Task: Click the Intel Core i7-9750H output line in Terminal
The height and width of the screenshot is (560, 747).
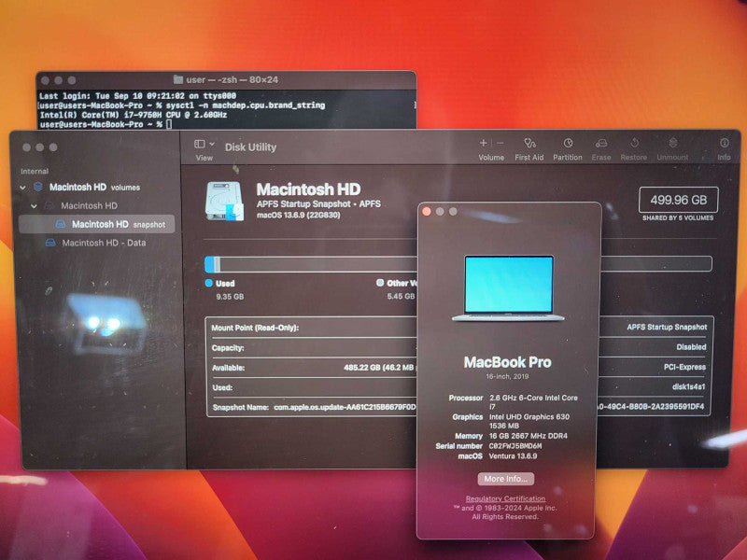Action: coord(134,115)
